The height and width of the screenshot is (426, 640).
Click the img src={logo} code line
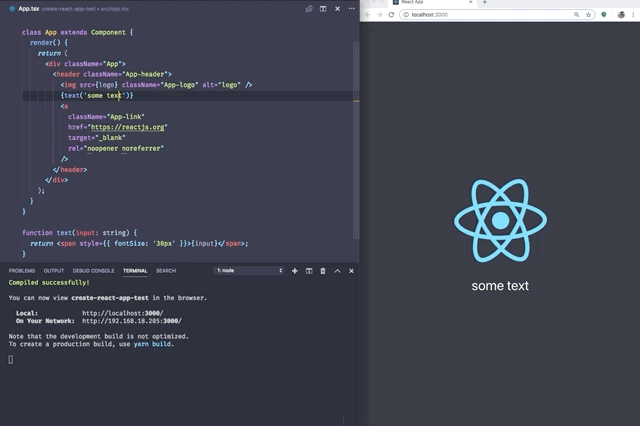click(156, 85)
